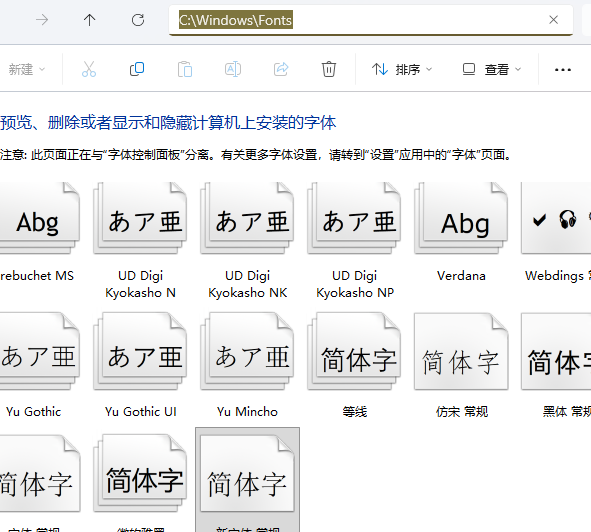This screenshot has width=591, height=532.
Task: Click the Rename icon in toolbar
Action: point(233,69)
